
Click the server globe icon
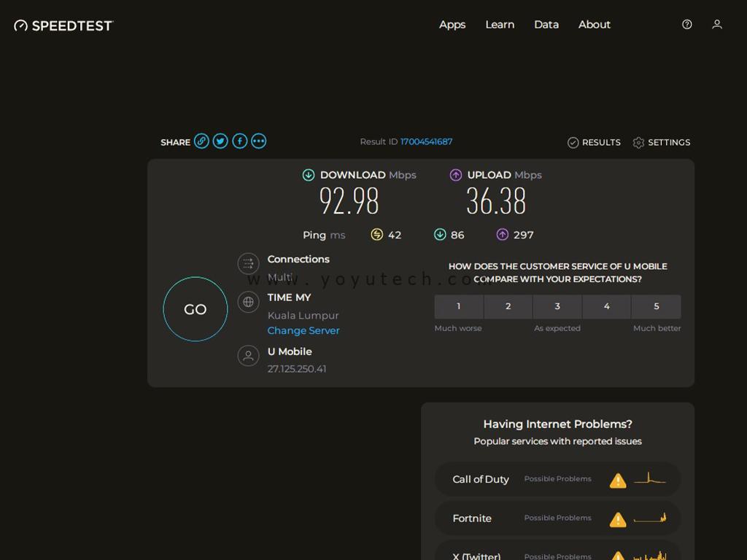tap(248, 301)
